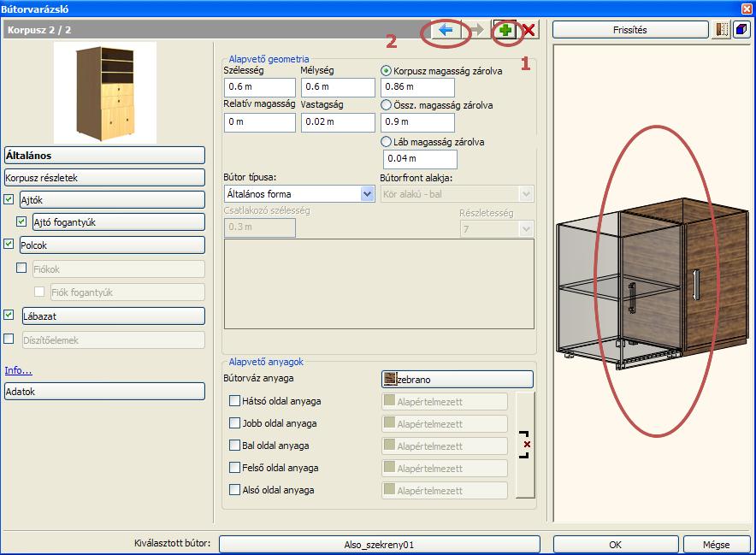
Task: Toggle Lábazat checkbox
Action: click(9, 315)
